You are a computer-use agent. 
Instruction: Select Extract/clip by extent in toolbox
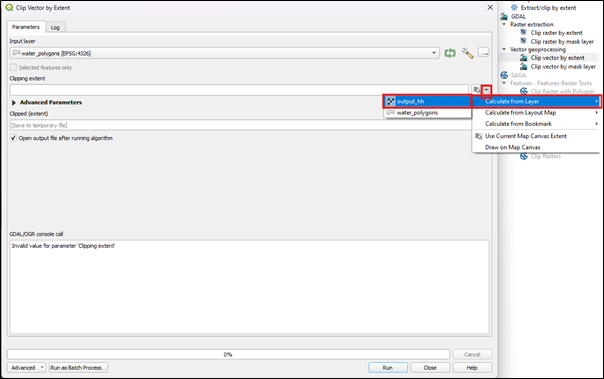click(x=548, y=8)
